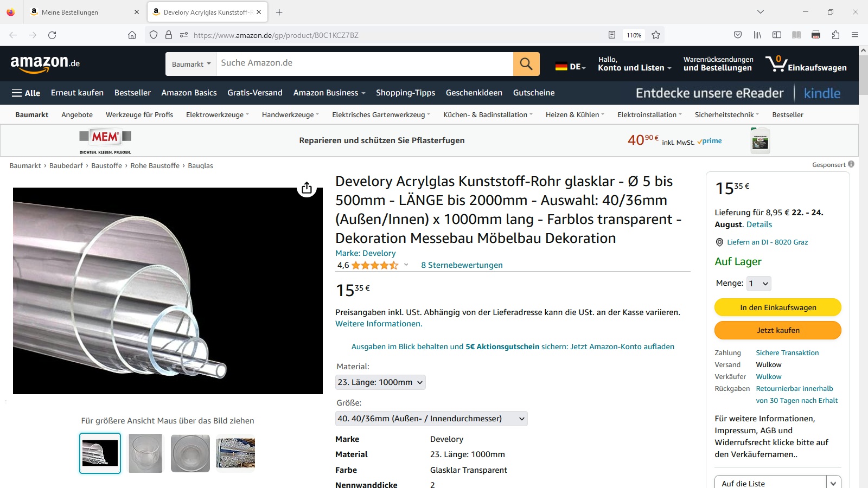This screenshot has width=868, height=488.
Task: Select the third product thumbnail
Action: tap(190, 453)
